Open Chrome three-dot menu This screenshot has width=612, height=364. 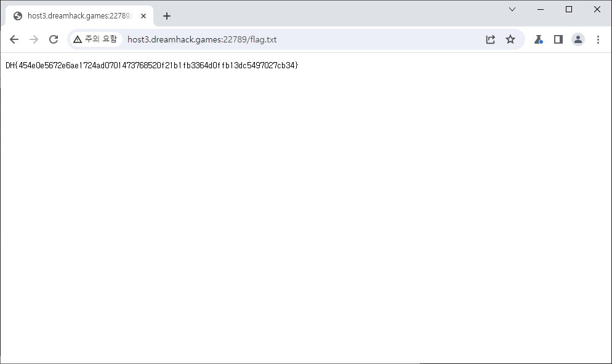tap(598, 39)
